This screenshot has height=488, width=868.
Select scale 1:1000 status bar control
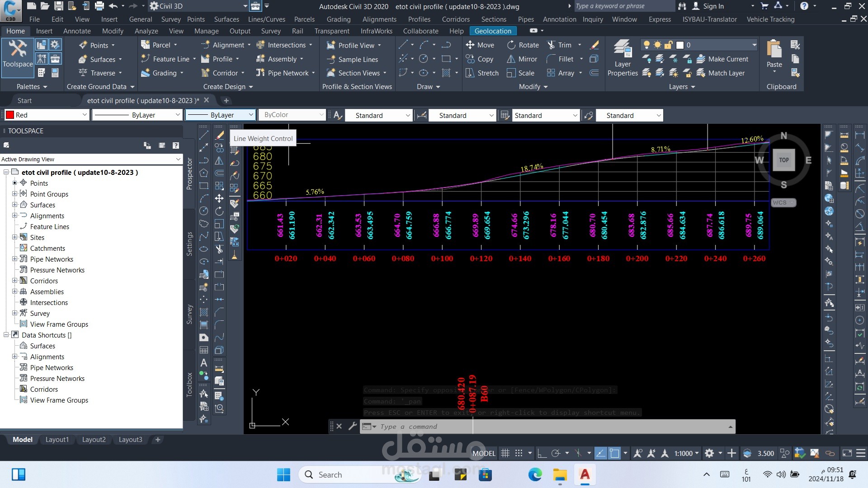pos(684,454)
